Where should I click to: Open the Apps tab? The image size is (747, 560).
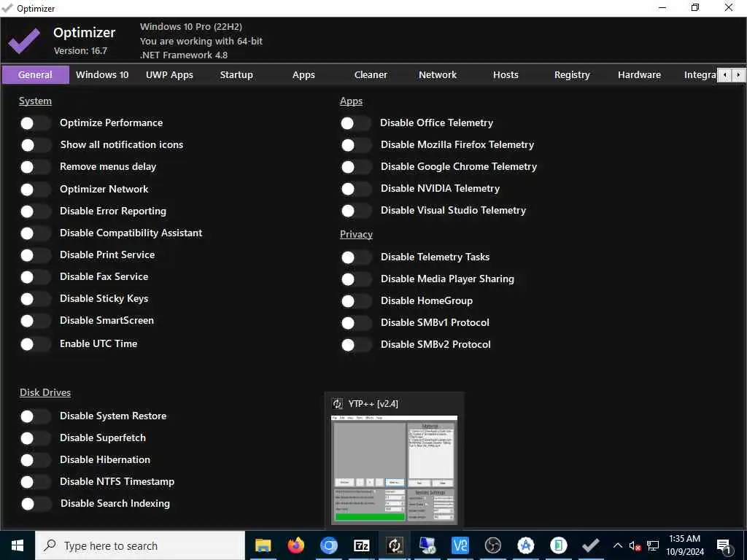tap(303, 75)
